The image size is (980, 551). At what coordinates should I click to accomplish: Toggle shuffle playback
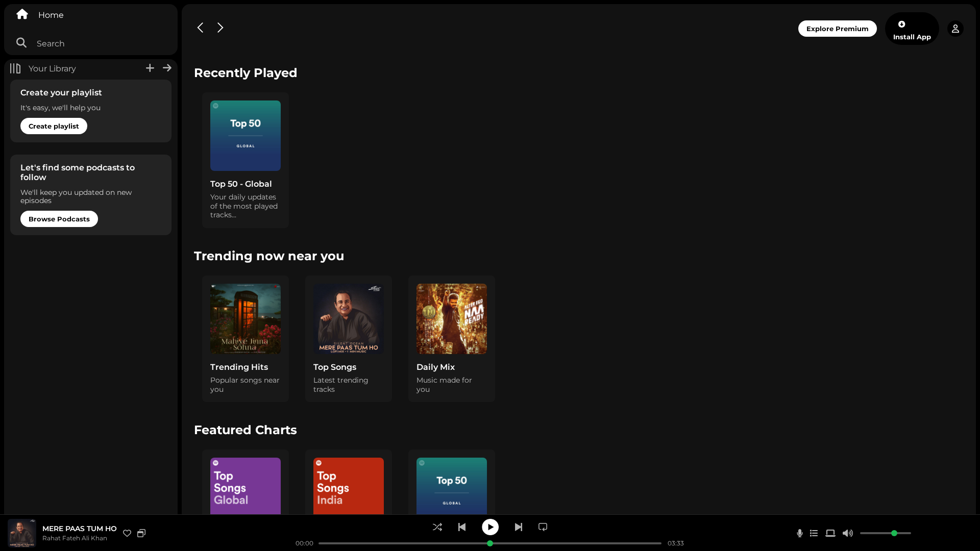[437, 527]
